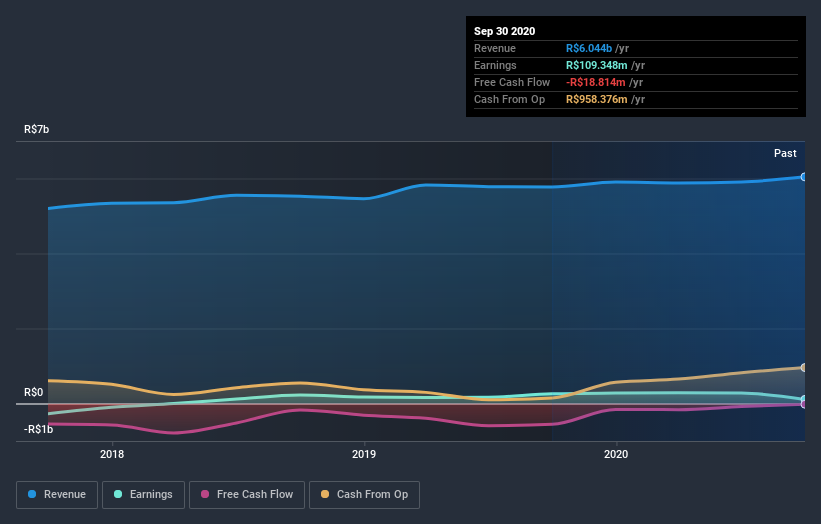This screenshot has width=821, height=524.
Task: Click the R$109.348m earnings value
Action: [x=596, y=65]
